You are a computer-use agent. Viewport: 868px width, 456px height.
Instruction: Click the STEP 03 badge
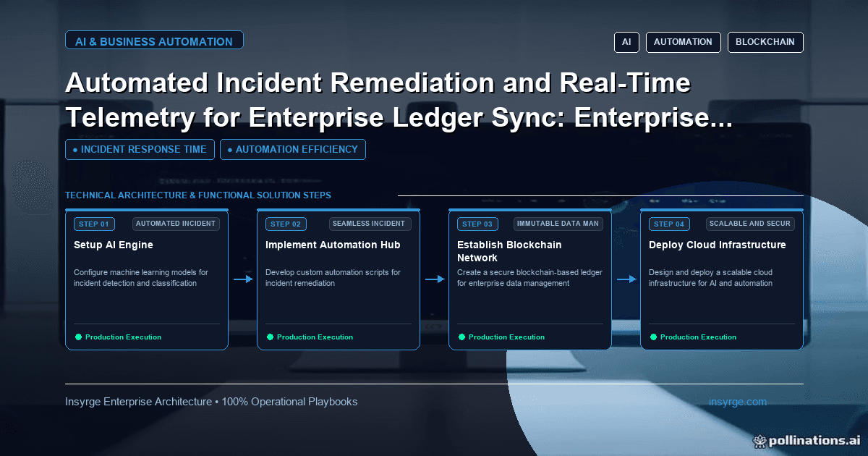tap(477, 224)
